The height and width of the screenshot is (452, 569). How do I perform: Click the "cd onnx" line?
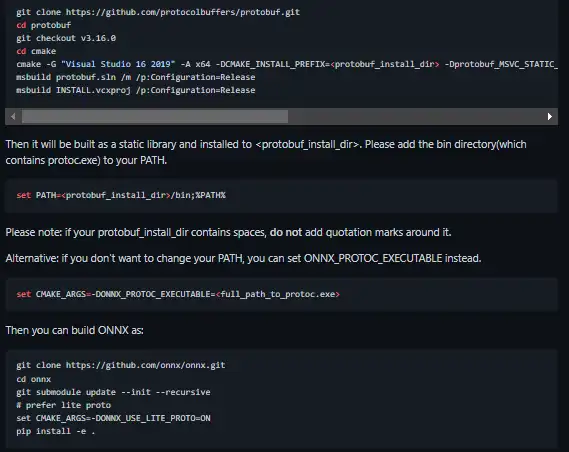coord(33,379)
